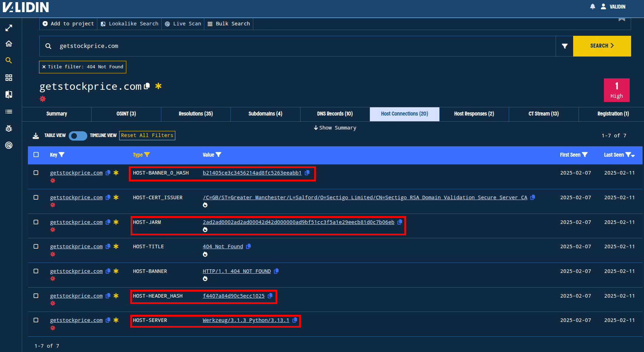Screen dimensions: 644x352
Task: Filter by Key column
Action: 62,155
